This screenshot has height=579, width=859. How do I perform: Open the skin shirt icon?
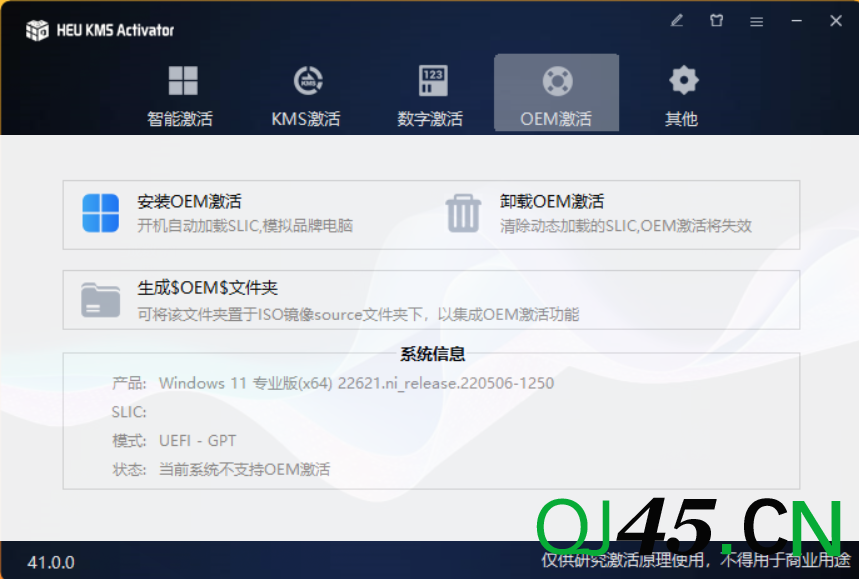pos(717,21)
